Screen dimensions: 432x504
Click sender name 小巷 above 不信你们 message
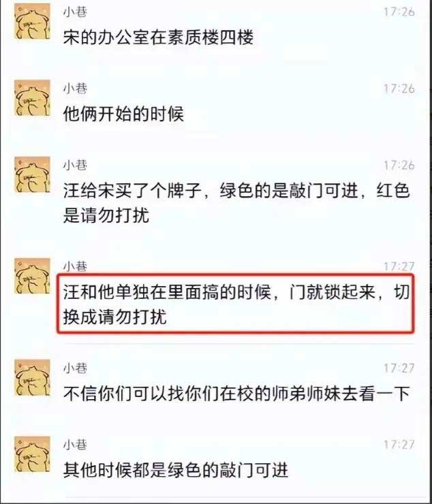click(x=75, y=368)
